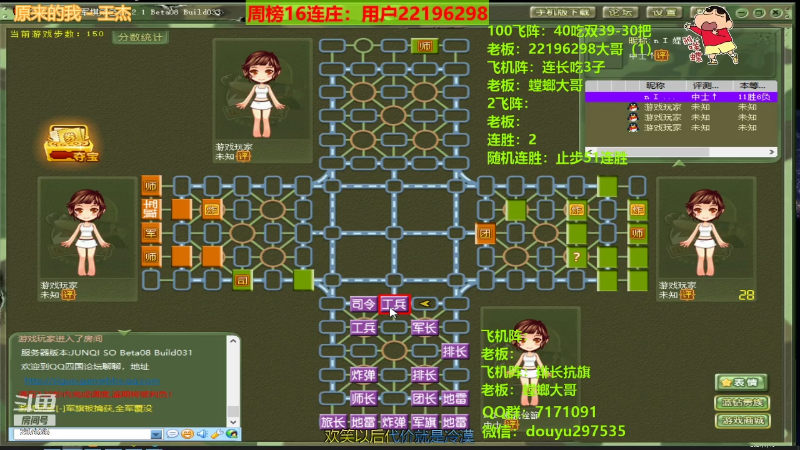800x450 pixels.
Task: Select the purple 旅长 piece
Action: click(x=333, y=422)
